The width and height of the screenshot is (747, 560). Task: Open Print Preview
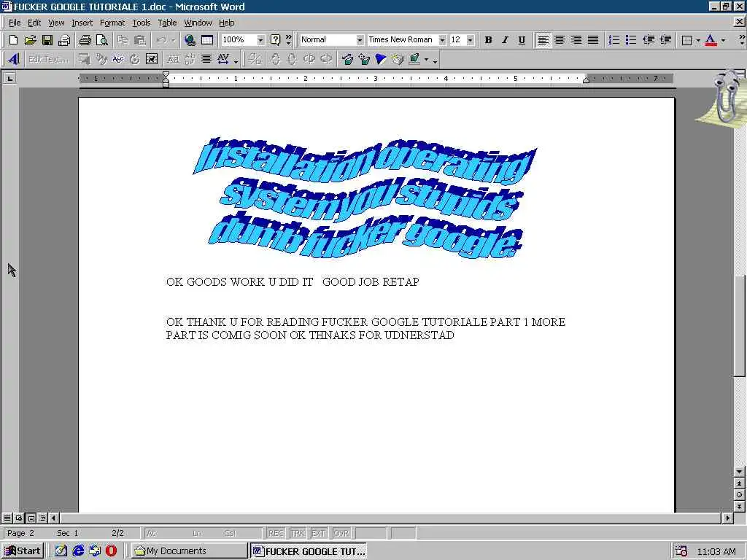coord(101,40)
